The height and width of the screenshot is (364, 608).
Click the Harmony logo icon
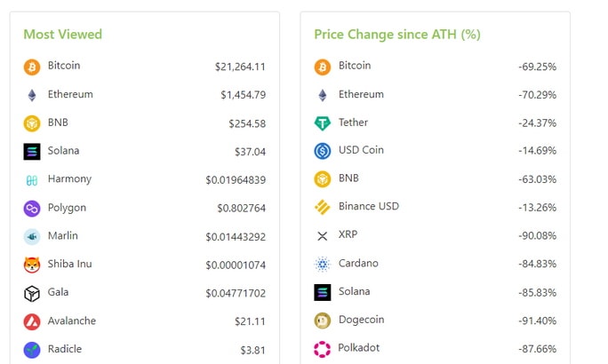pos(32,180)
